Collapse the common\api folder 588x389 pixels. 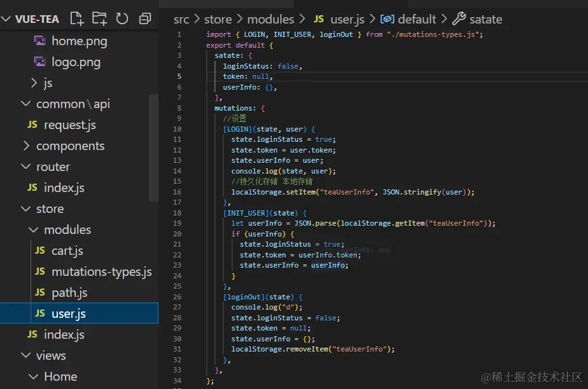(26, 104)
